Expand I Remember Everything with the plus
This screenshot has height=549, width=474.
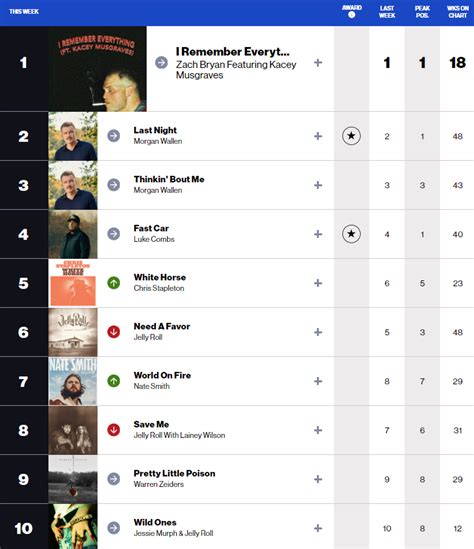(318, 63)
